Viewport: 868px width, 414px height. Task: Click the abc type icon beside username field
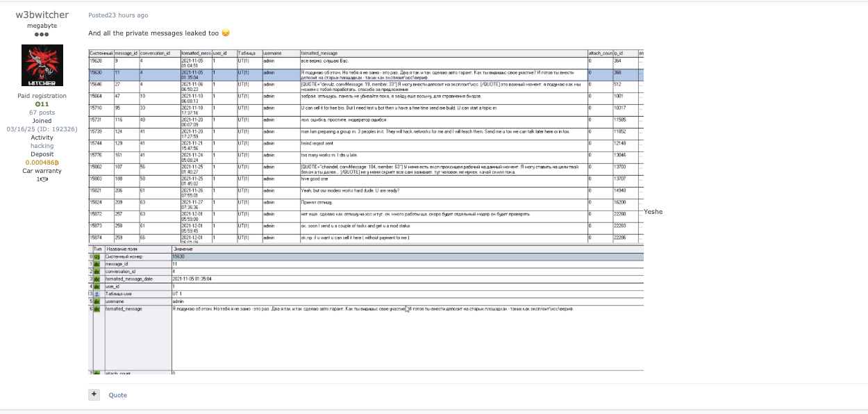(x=97, y=301)
